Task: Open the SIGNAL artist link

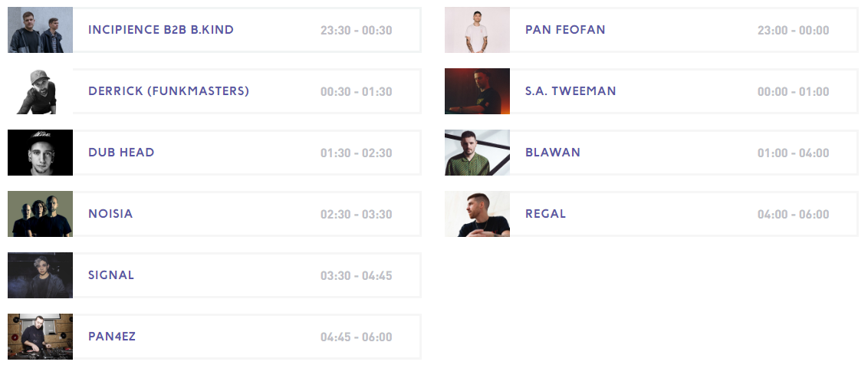Action: coord(111,275)
